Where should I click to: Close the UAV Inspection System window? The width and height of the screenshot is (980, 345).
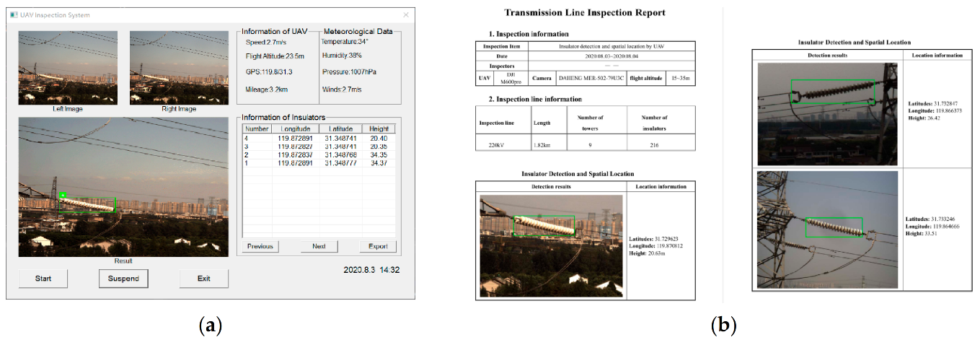pyautogui.click(x=405, y=14)
